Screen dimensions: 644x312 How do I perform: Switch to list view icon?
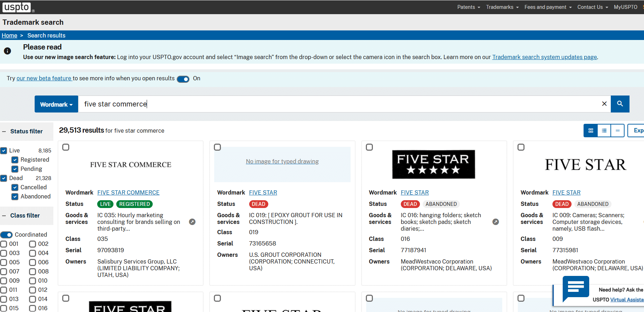pos(604,131)
